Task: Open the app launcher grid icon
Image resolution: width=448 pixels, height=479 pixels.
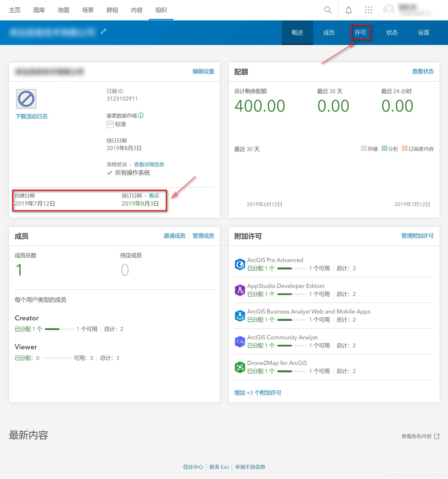Action: (x=369, y=10)
